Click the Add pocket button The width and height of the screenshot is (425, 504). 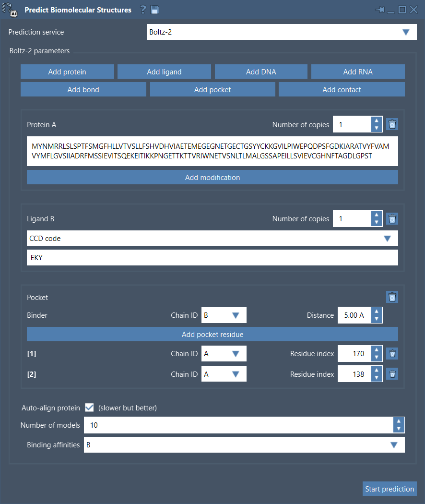click(212, 90)
